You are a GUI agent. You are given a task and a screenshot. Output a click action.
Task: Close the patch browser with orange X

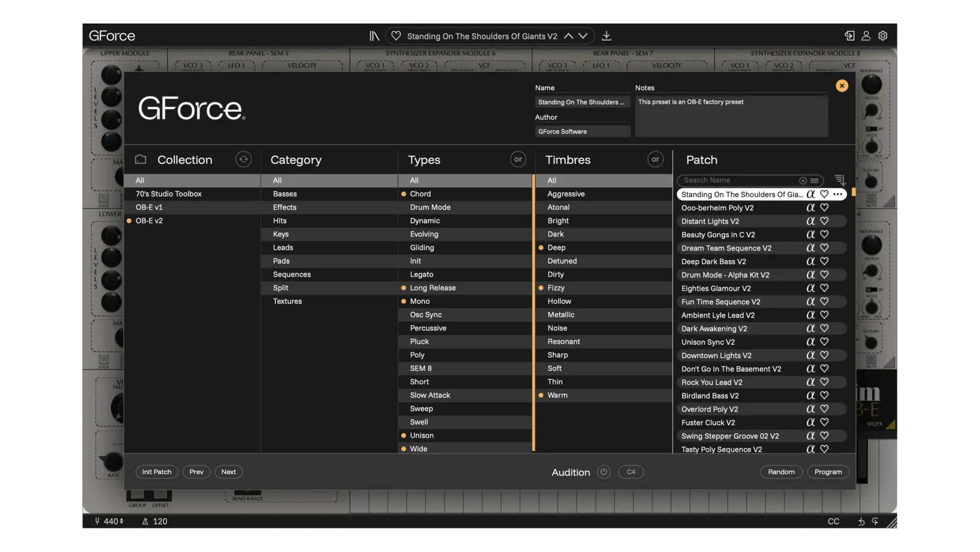(842, 86)
